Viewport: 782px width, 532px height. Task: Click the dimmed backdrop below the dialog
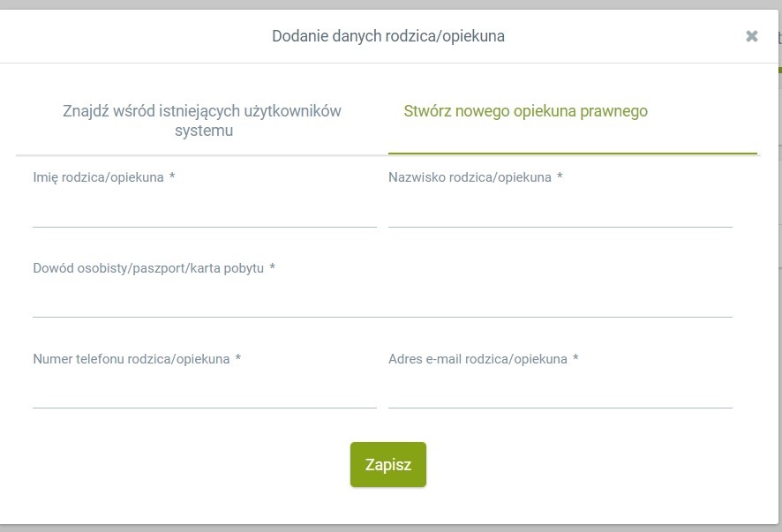(x=388, y=528)
